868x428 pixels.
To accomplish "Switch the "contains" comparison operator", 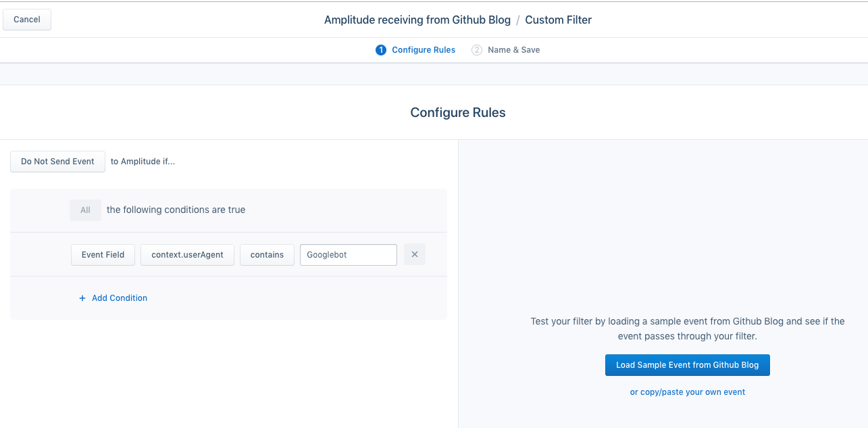I will [267, 254].
